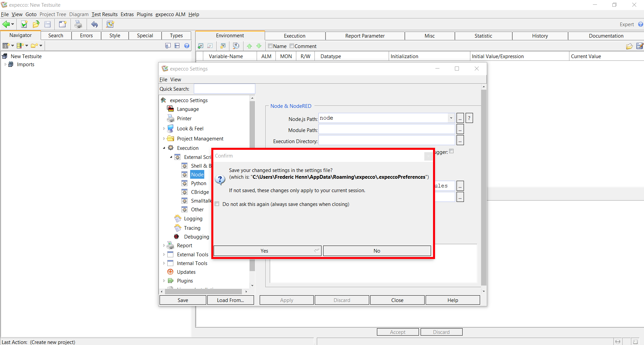Click the blue undo arrow icon

94,24
